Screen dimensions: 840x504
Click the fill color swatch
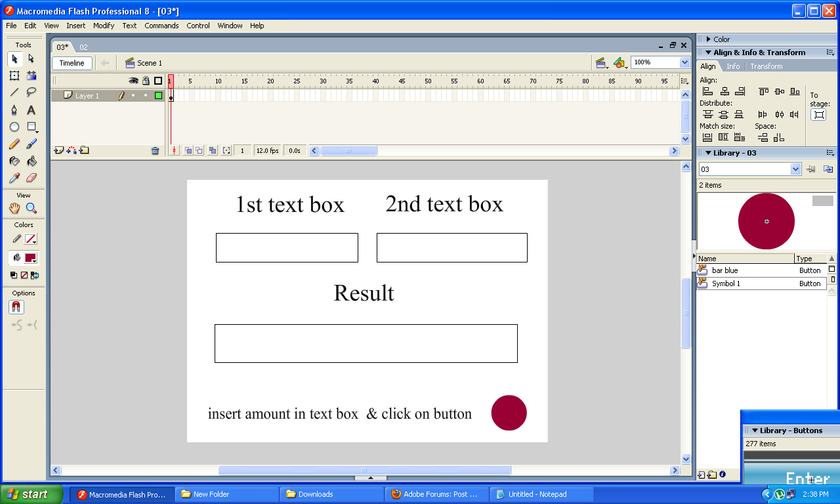click(x=30, y=257)
